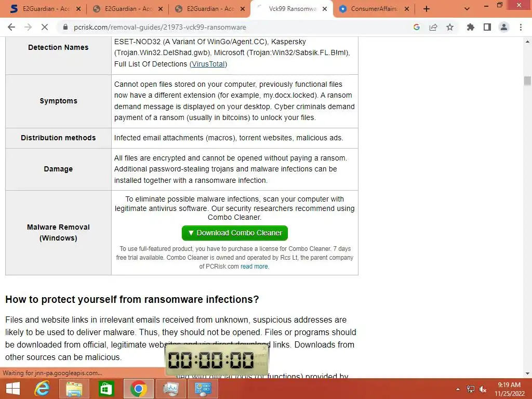This screenshot has width=532, height=399.
Task: Click the 'Symptoms' row header
Action: [58, 101]
